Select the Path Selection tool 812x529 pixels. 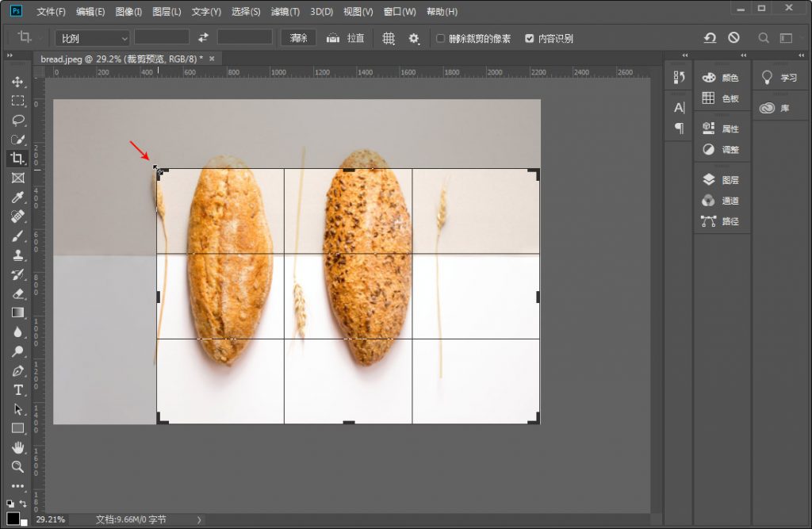[x=17, y=408]
